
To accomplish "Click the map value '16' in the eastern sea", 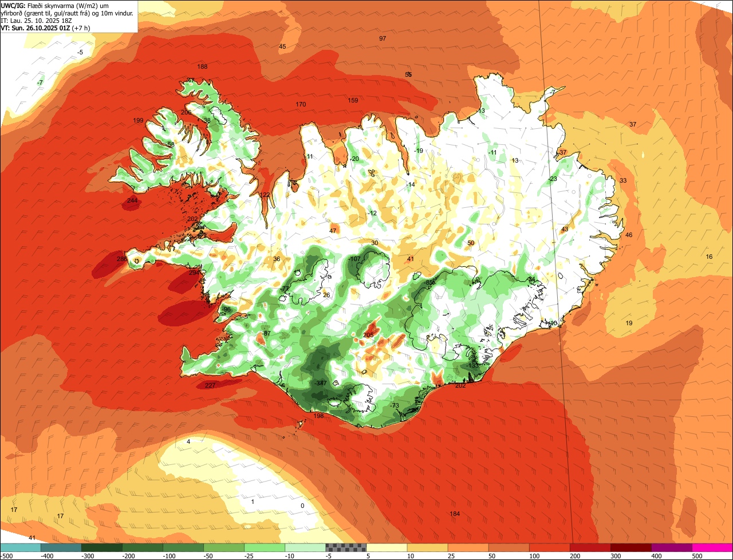I will coord(709,257).
